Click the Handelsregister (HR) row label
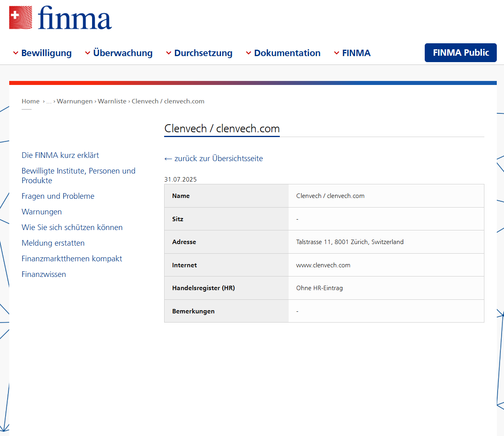The width and height of the screenshot is (504, 436). pos(203,288)
